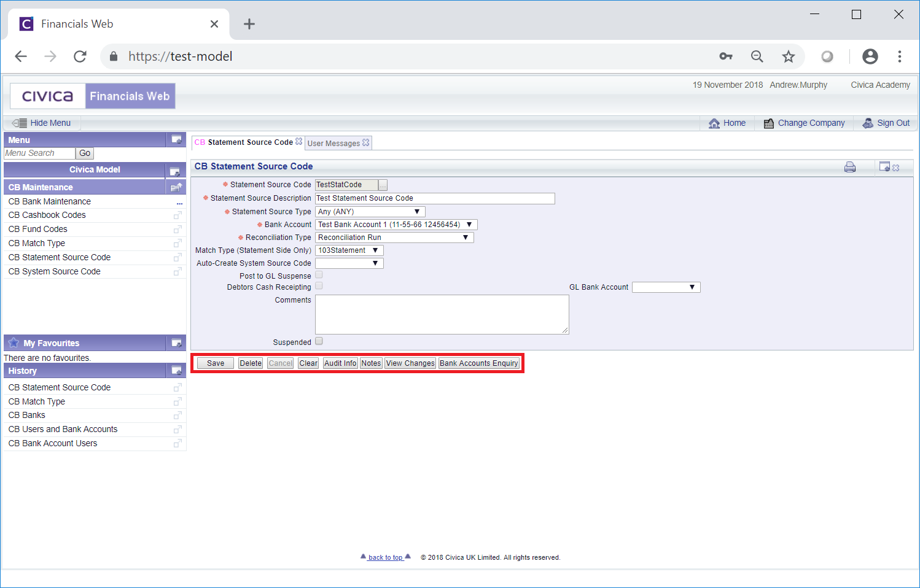Click the Comments text area

[442, 314]
